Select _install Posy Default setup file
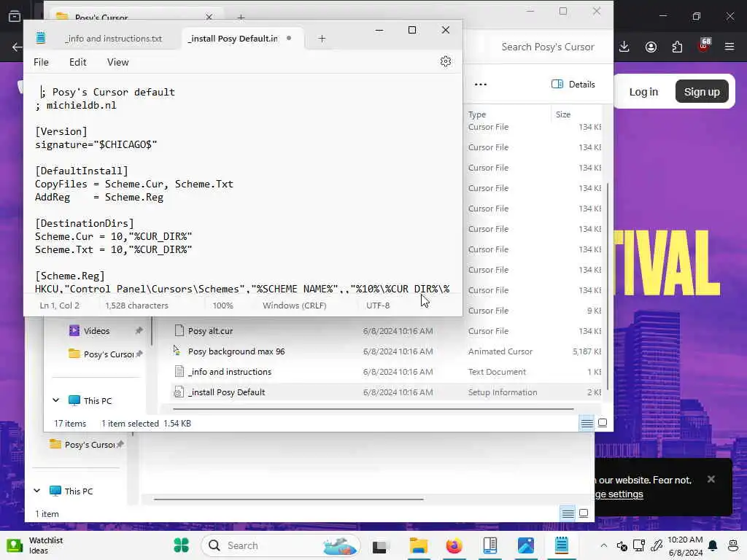The height and width of the screenshot is (560, 747). [x=226, y=392]
